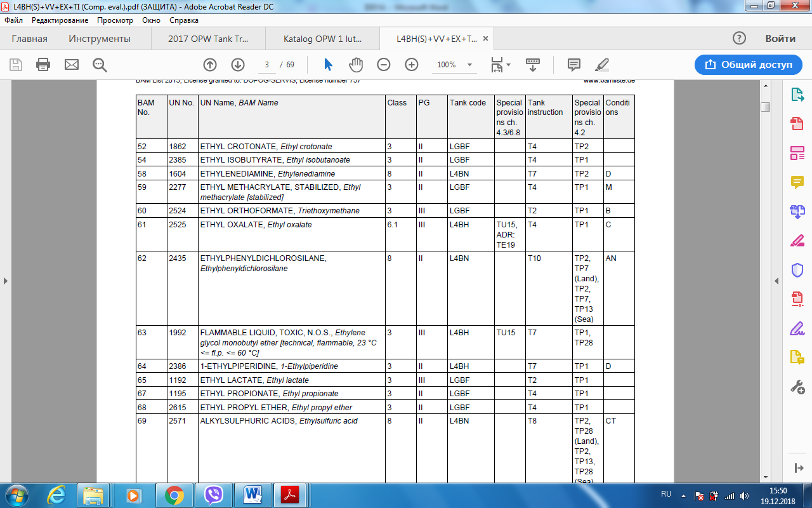Expand the fit page options dropdown
This screenshot has width=812, height=508.
[508, 65]
